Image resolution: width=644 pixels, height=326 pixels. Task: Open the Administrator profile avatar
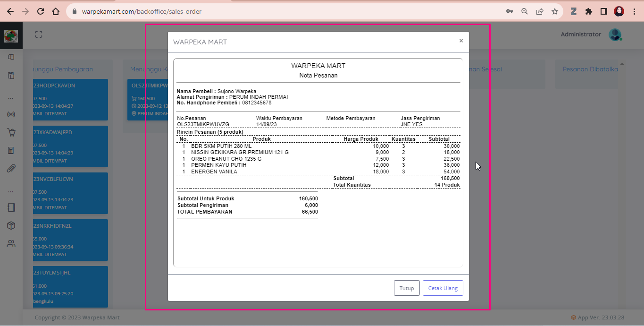[615, 34]
